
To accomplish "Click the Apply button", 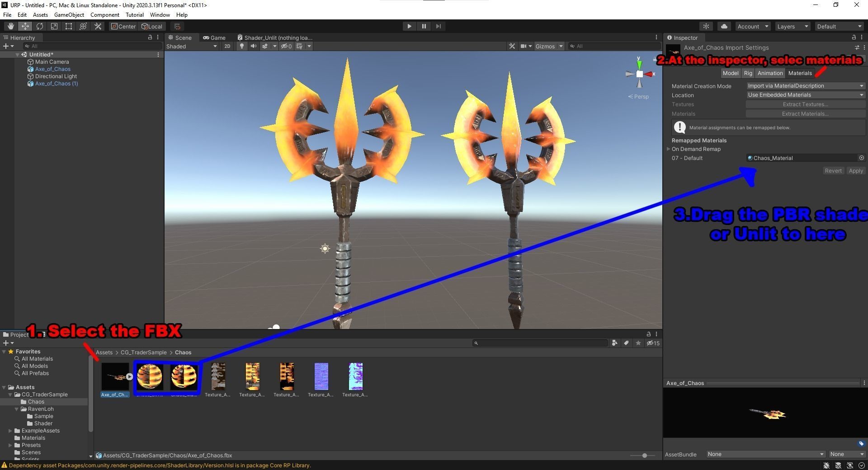I will click(x=855, y=171).
